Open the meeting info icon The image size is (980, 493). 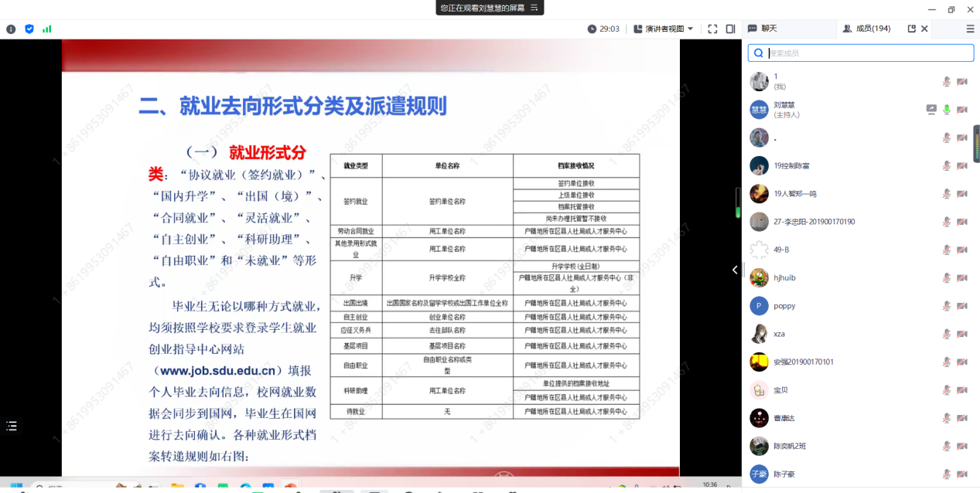pos(11,29)
